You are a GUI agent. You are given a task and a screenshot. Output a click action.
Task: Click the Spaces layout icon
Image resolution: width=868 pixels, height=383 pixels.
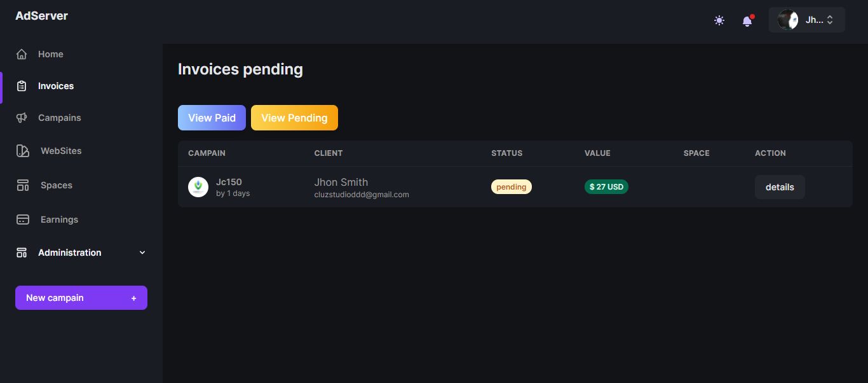pos(22,185)
